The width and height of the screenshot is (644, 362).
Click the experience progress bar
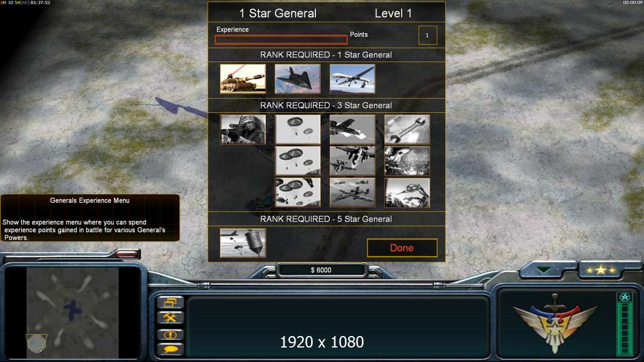click(282, 39)
